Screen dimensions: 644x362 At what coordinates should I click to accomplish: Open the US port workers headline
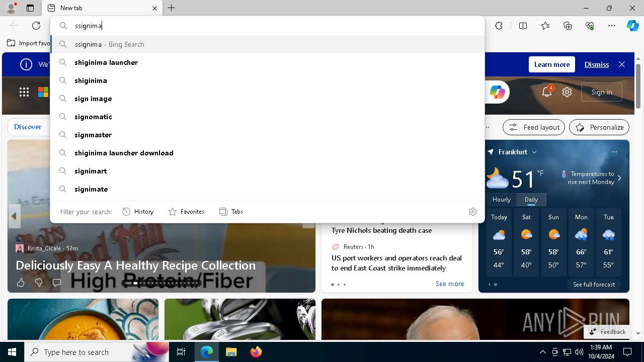tap(396, 263)
